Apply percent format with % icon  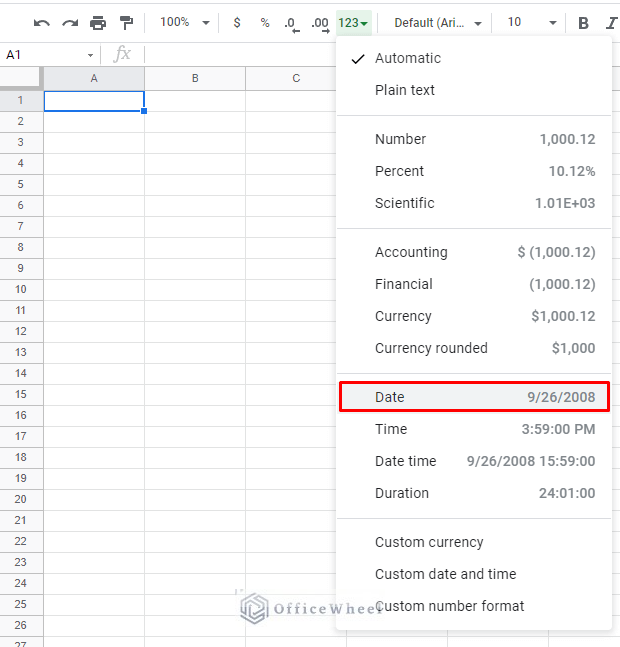point(265,23)
